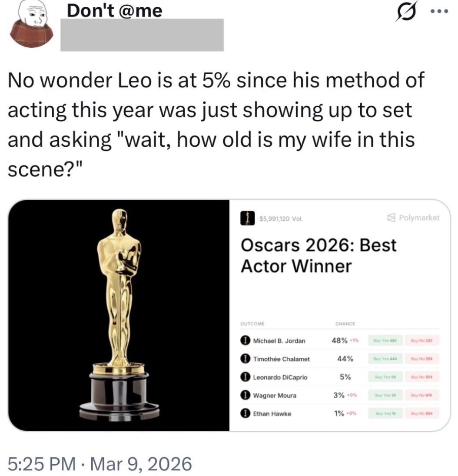Open the 'Oscars 2026: Best Actor Winner' title

pos(319,255)
